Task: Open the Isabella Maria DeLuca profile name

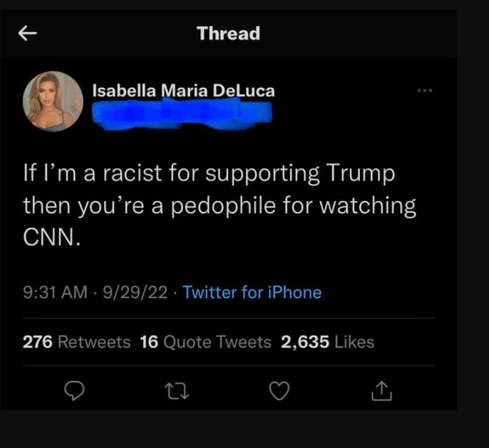Action: pos(184,91)
